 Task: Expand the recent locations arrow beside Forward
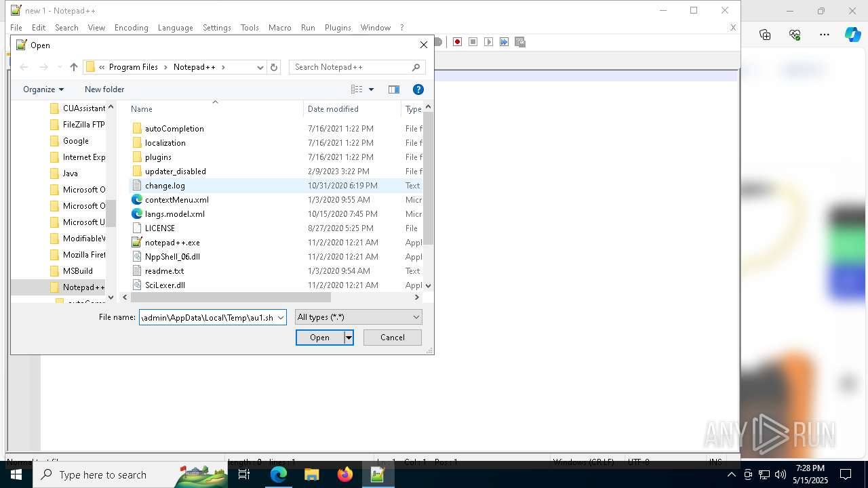coord(60,67)
